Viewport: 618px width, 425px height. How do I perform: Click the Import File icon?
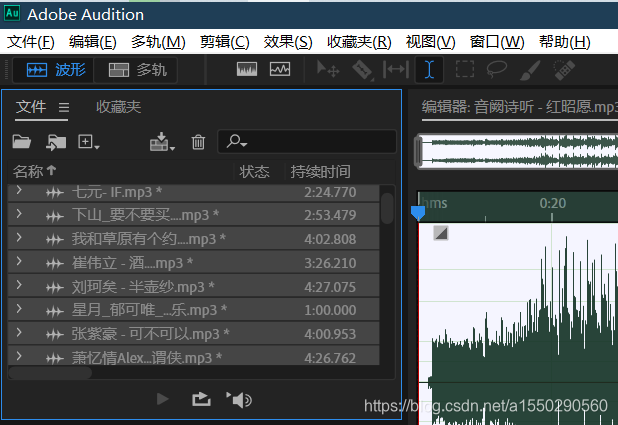pyautogui.click(x=56, y=142)
